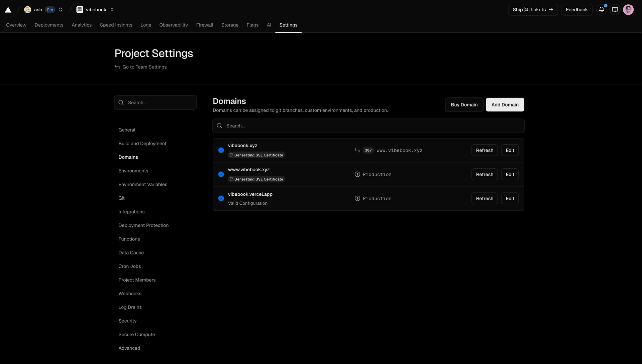Open the AI tab
Screen dimensions: 642x364
269,25
